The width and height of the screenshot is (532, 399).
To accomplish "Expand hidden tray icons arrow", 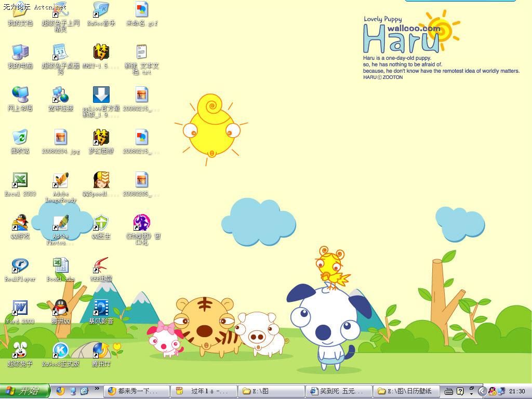I will click(x=482, y=391).
